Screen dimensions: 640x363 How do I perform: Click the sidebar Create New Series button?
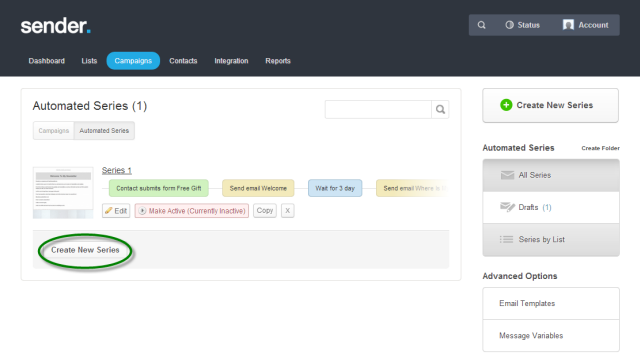click(551, 105)
